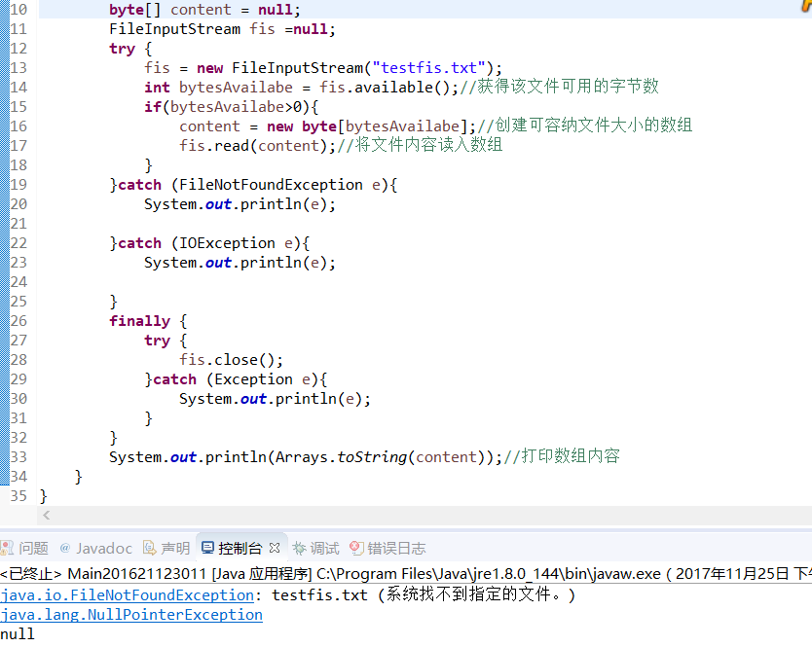Screen dimensions: 812x647
Task: Click the byte[] content declaration on line 10
Action: 204,10
